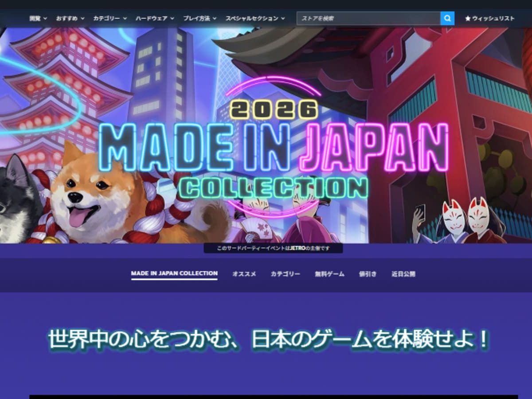The height and width of the screenshot is (399, 532).
Task: Focus the ストアを検索 search field
Action: pyautogui.click(x=368, y=19)
